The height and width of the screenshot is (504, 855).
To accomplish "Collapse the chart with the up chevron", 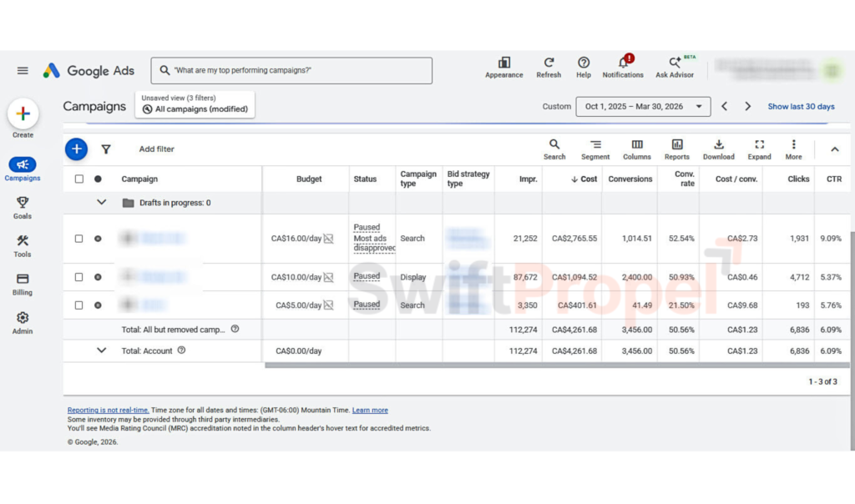I will pos(835,149).
